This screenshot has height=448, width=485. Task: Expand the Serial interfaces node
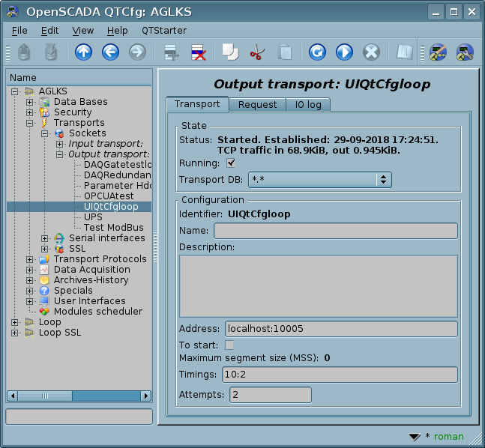pos(44,238)
